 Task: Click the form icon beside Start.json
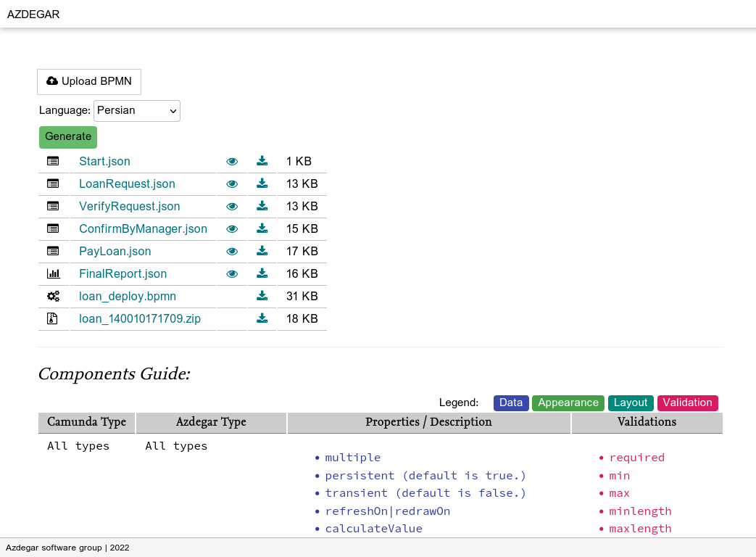[53, 161]
